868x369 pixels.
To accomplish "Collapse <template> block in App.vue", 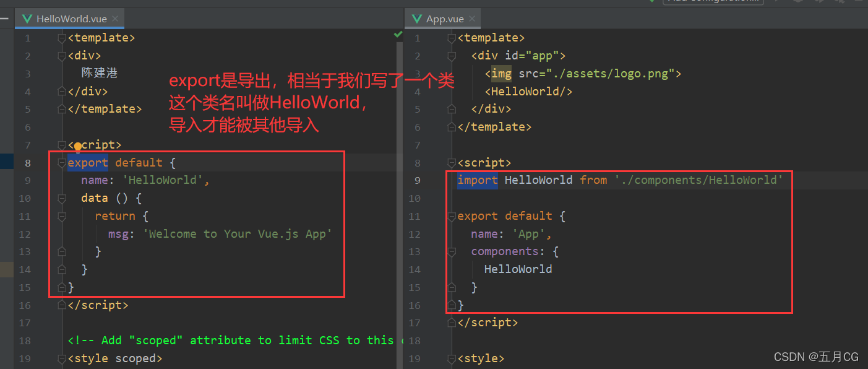I will (x=451, y=38).
